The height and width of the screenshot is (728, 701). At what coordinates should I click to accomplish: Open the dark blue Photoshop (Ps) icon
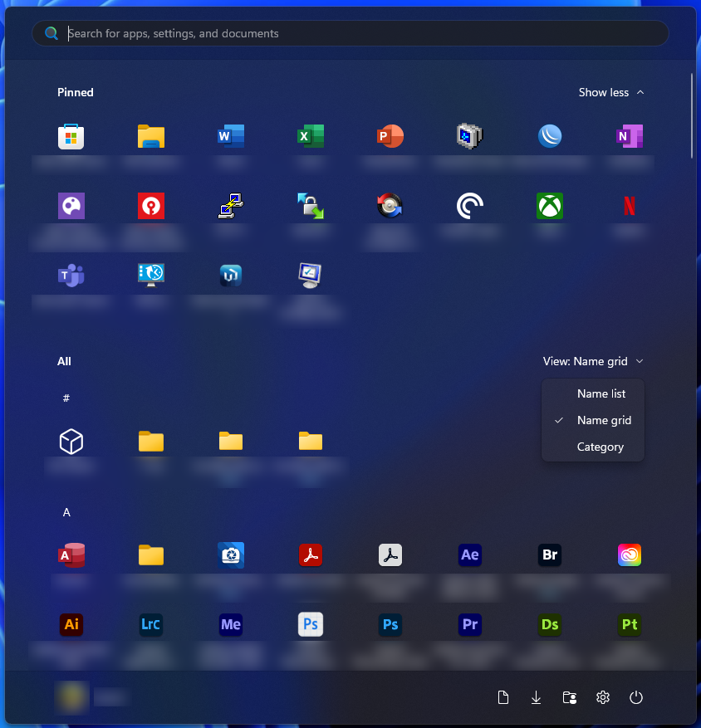tap(390, 624)
